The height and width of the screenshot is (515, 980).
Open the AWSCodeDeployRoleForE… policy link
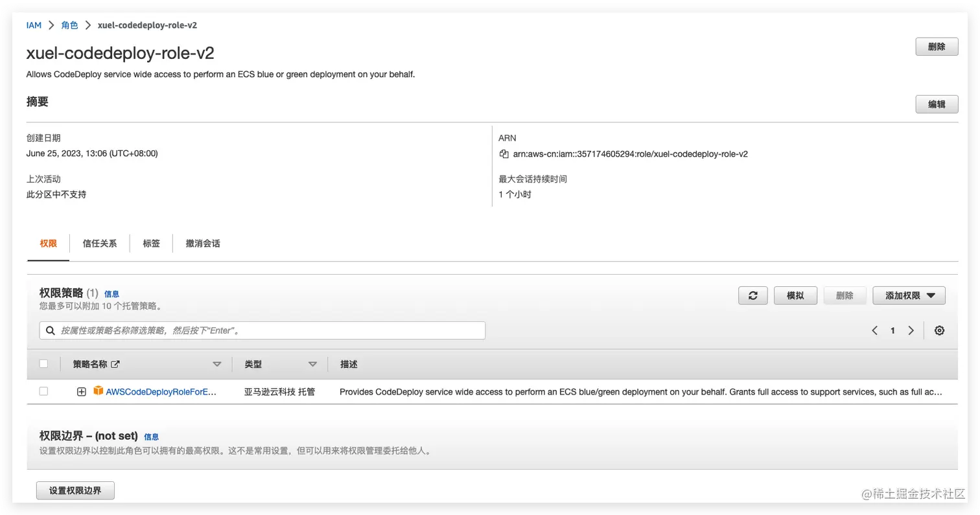(x=161, y=392)
